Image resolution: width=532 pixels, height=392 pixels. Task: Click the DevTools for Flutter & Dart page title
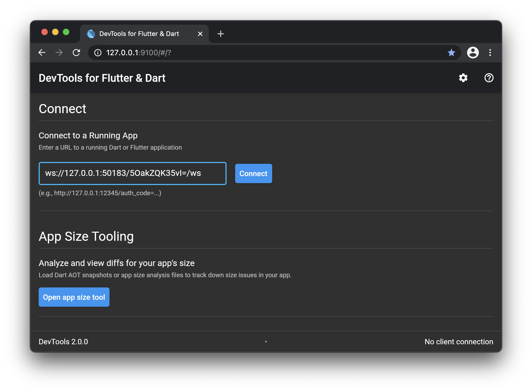[102, 78]
